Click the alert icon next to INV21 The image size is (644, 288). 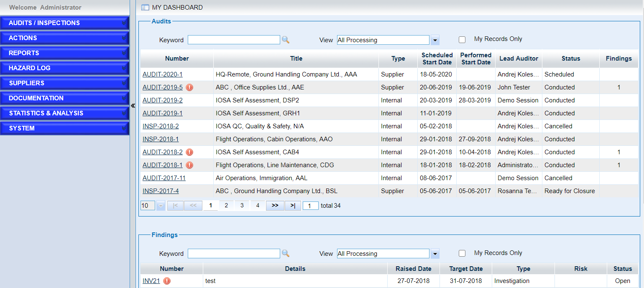(x=167, y=281)
